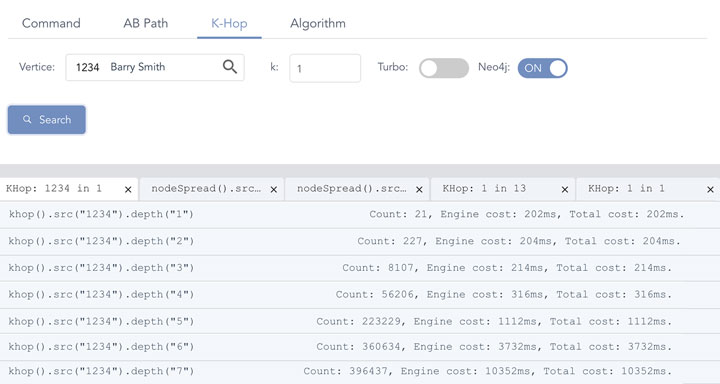Select the khop depth("2") query row

pyautogui.click(x=360, y=242)
